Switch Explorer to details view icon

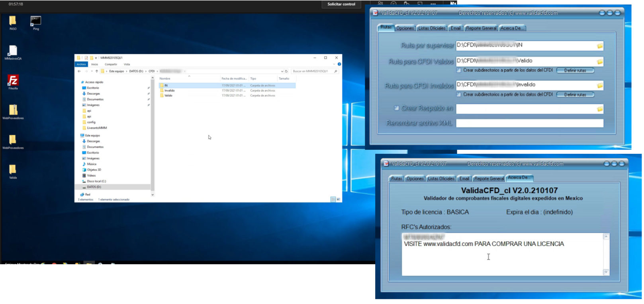(333, 199)
